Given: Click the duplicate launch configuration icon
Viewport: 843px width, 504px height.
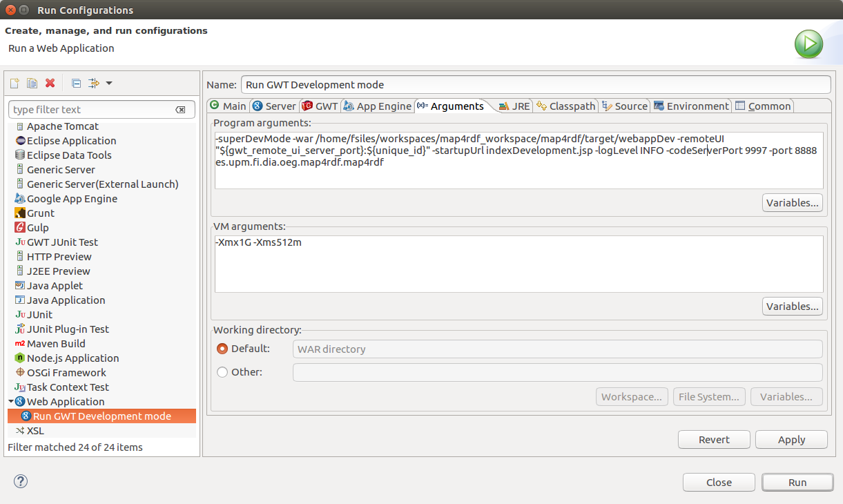Looking at the screenshot, I should click(x=32, y=84).
